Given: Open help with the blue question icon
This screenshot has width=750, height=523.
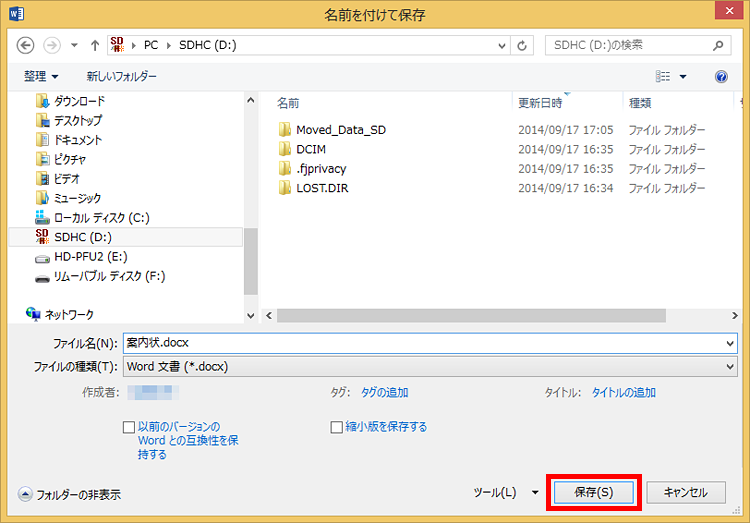Looking at the screenshot, I should point(721,77).
